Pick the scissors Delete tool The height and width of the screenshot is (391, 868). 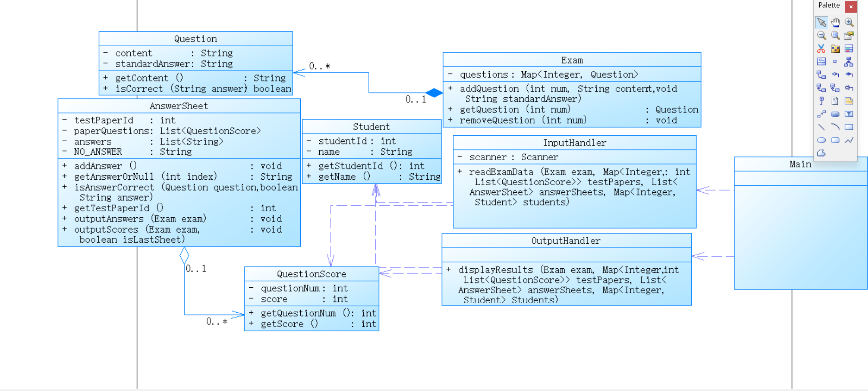coord(821,49)
